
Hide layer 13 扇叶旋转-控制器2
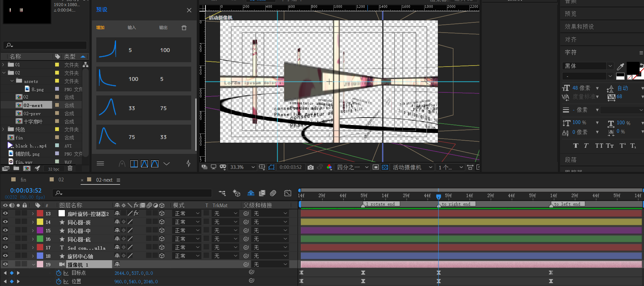click(x=5, y=213)
